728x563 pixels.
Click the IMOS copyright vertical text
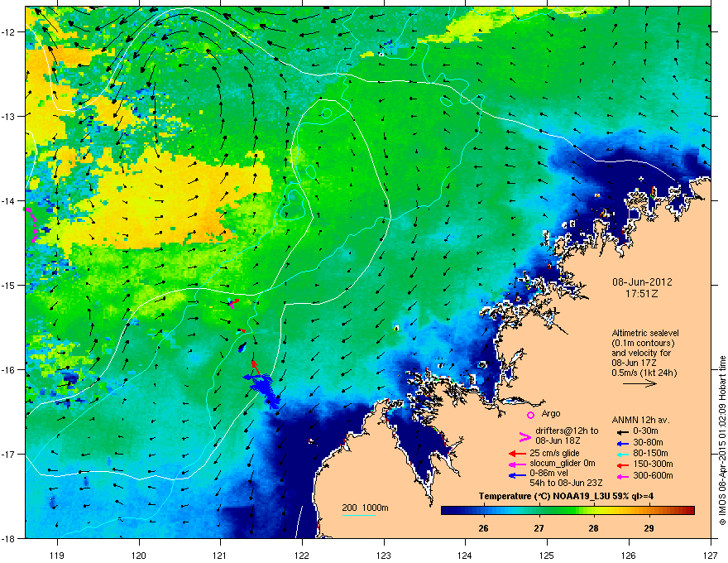click(x=722, y=440)
